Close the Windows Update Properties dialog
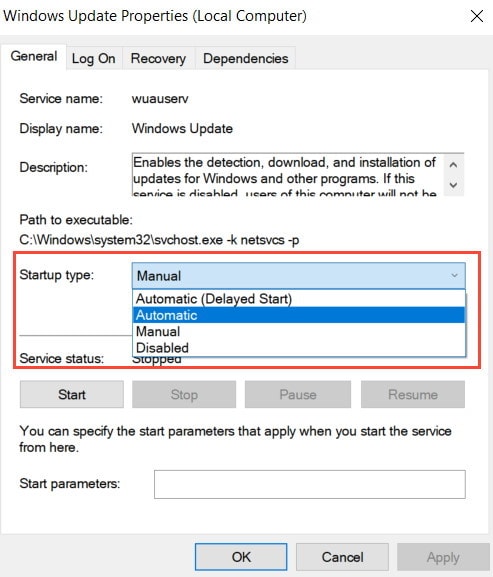The image size is (493, 577). click(477, 16)
